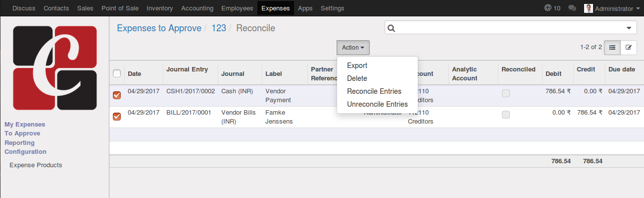
Task: Select Unreconcile Entries menu option
Action: 377,104
